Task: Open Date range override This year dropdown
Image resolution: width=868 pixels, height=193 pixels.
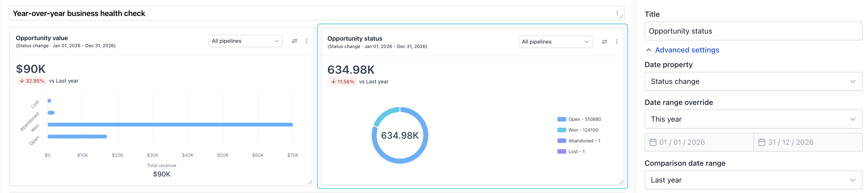Action: coord(753,119)
